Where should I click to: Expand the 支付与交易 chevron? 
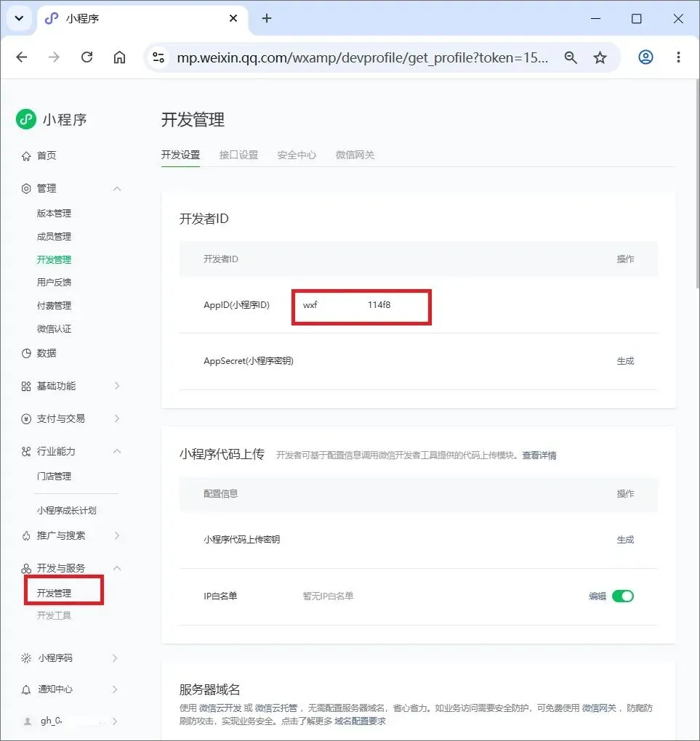(x=117, y=418)
